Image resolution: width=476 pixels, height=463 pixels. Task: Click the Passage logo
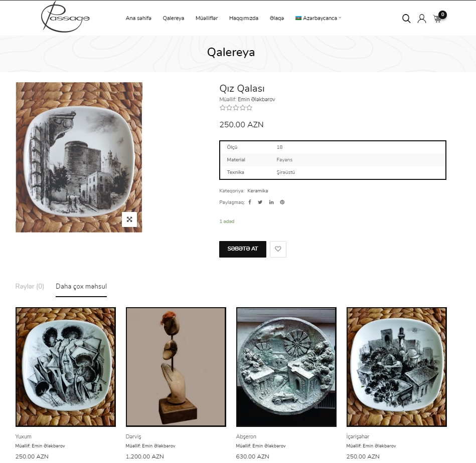(x=65, y=17)
